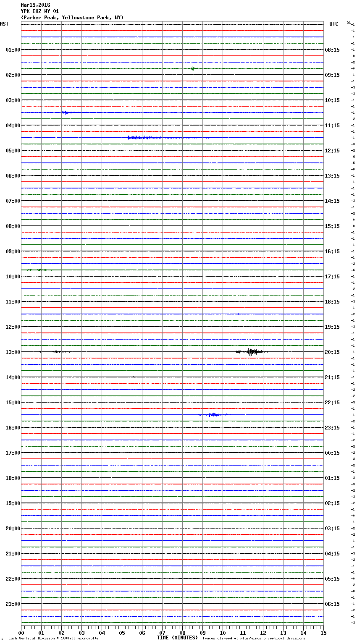The image size is (357, 644).
Task: Click the 03 minute mark on the x-axis
Action: tap(81, 633)
